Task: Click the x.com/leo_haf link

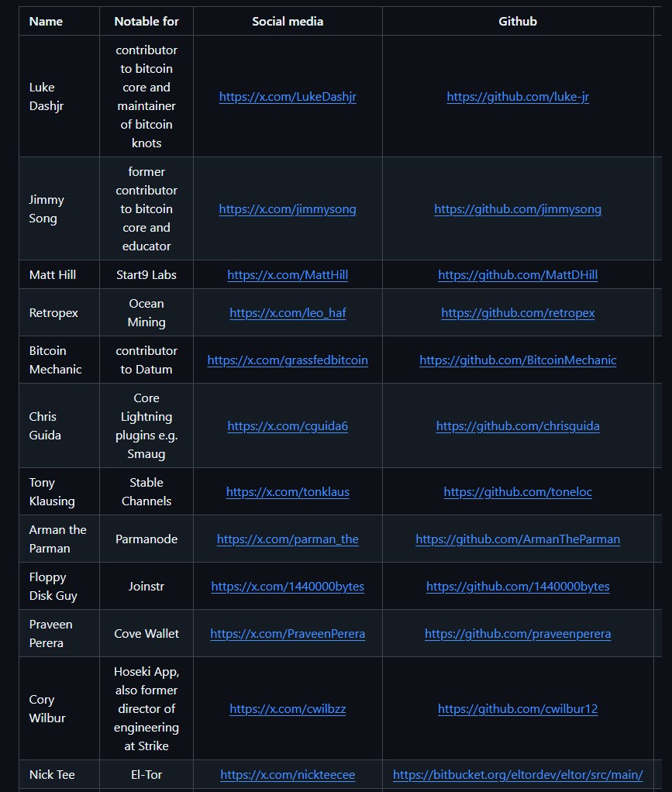Action: coord(288,313)
